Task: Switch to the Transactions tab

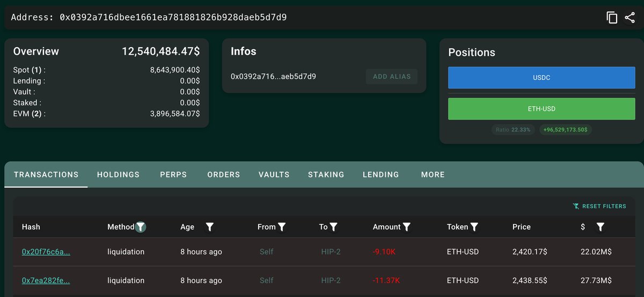Action: tap(46, 174)
